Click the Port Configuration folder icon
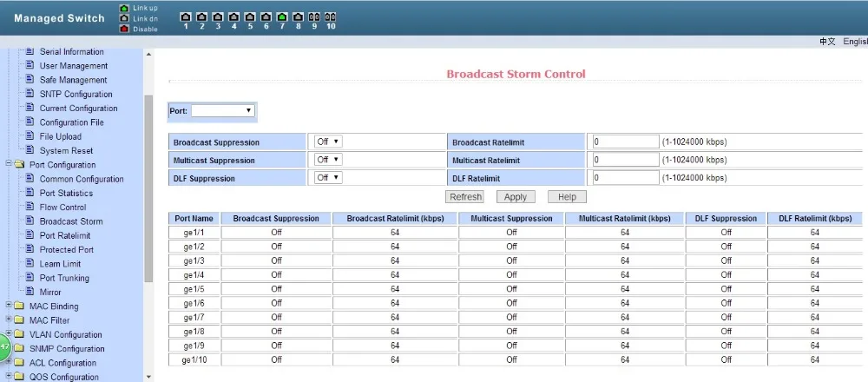 19,165
